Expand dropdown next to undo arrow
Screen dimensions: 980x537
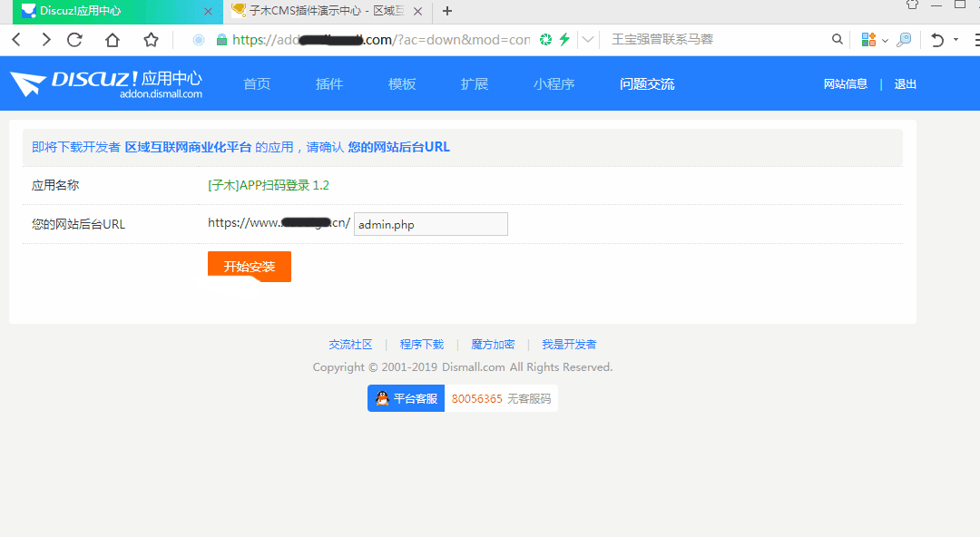coord(955,41)
